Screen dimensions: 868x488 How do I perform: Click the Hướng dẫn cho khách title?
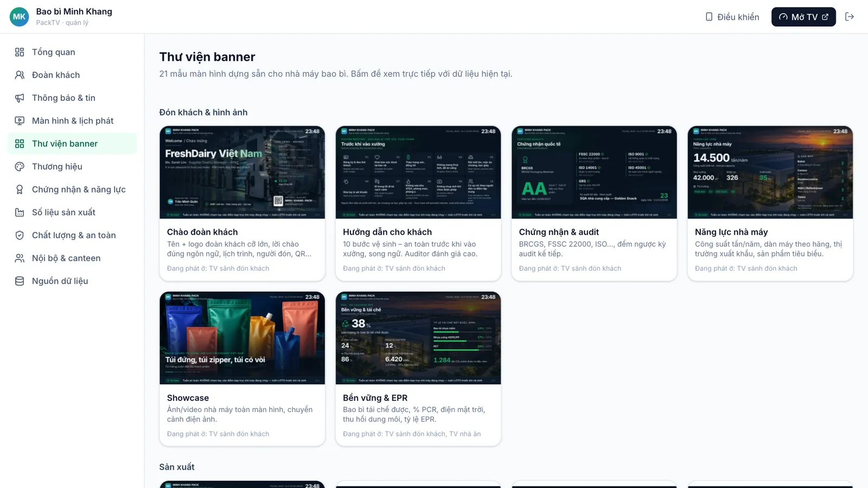pos(387,232)
